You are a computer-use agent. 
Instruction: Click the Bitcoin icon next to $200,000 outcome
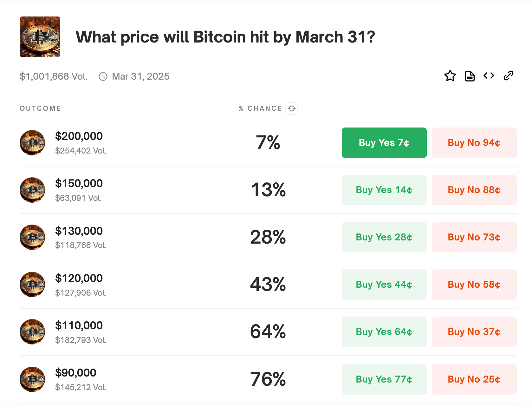coord(32,143)
